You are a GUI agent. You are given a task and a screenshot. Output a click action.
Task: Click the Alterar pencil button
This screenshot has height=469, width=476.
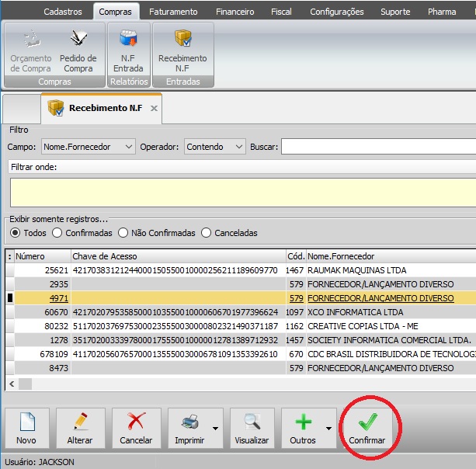[80, 428]
